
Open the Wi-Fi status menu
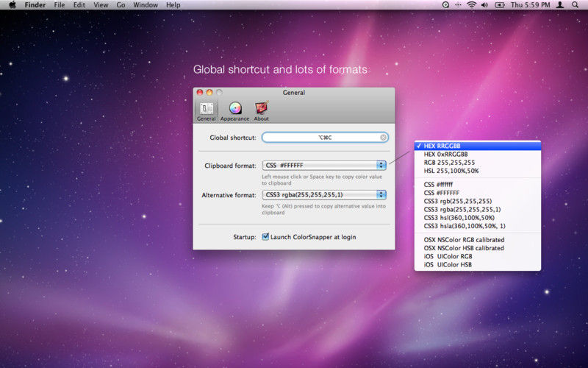[x=471, y=5]
